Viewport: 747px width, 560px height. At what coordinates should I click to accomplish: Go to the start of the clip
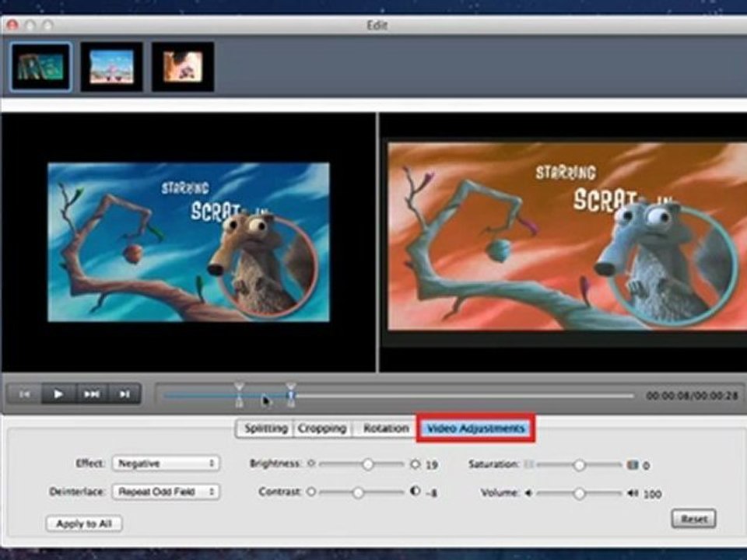tap(25, 394)
